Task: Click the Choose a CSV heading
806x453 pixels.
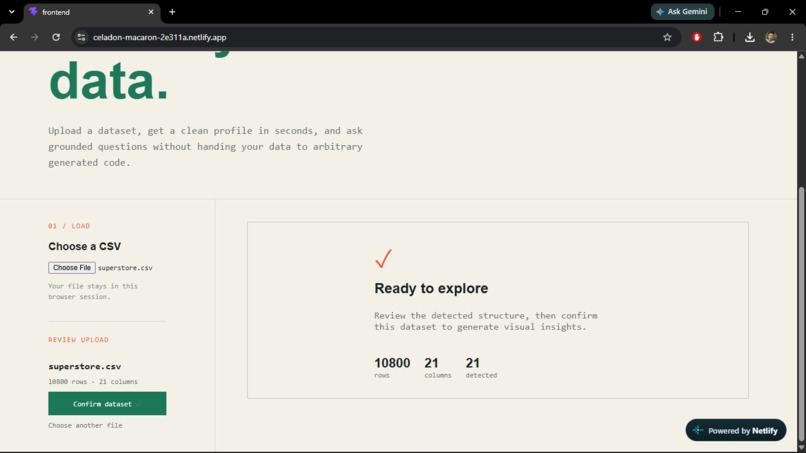Action: 85,246
